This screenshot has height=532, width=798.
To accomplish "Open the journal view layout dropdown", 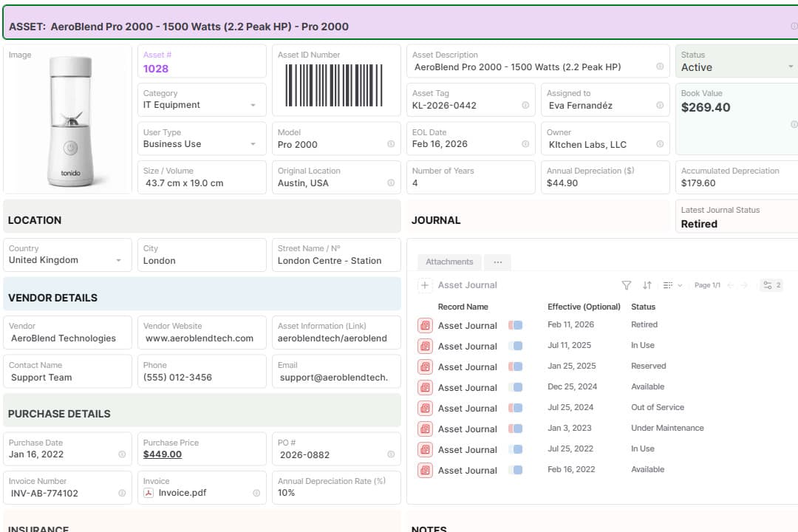I will (x=672, y=285).
